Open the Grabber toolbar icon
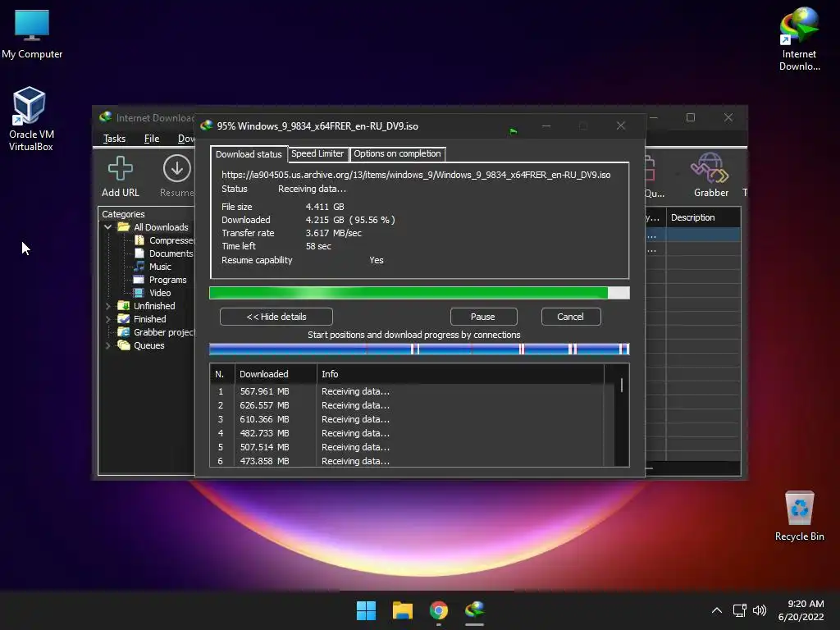Viewport: 840px width, 630px height. point(710,176)
